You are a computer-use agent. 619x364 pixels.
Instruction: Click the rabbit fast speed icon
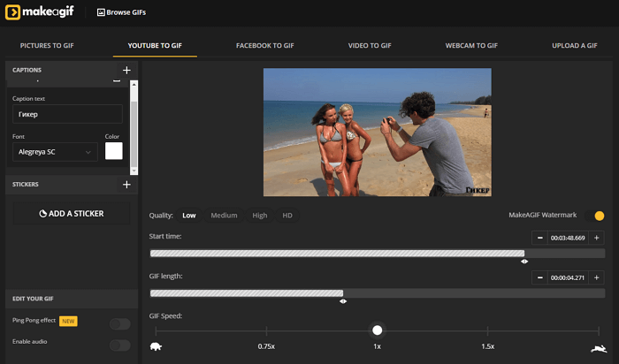(x=598, y=347)
